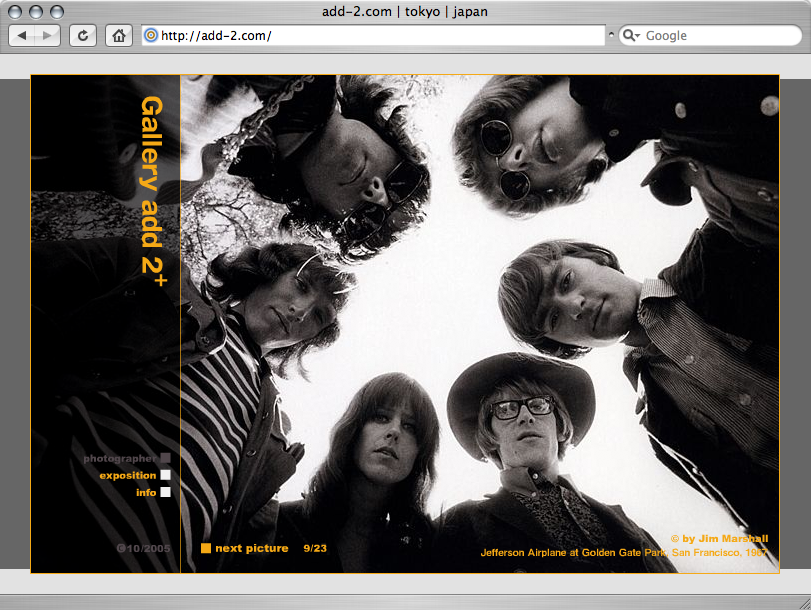Image resolution: width=811 pixels, height=610 pixels.
Task: Click the small arrow right of the address bar
Action: point(611,35)
